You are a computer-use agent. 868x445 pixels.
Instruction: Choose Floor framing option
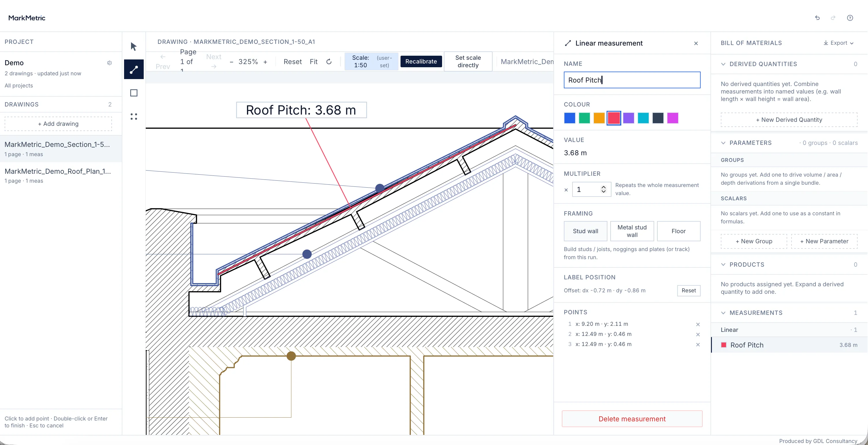click(678, 231)
